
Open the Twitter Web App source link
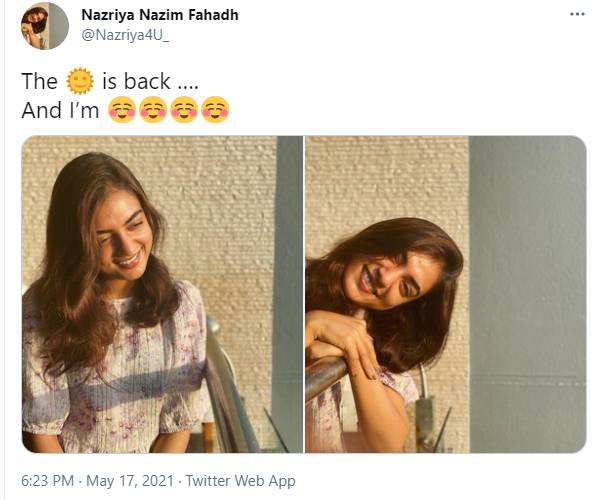pyautogui.click(x=241, y=481)
